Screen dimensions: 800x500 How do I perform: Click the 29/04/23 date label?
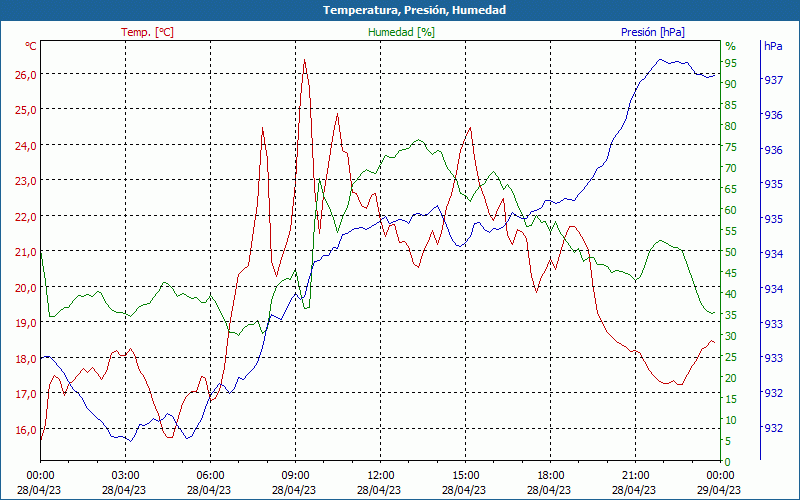click(718, 490)
